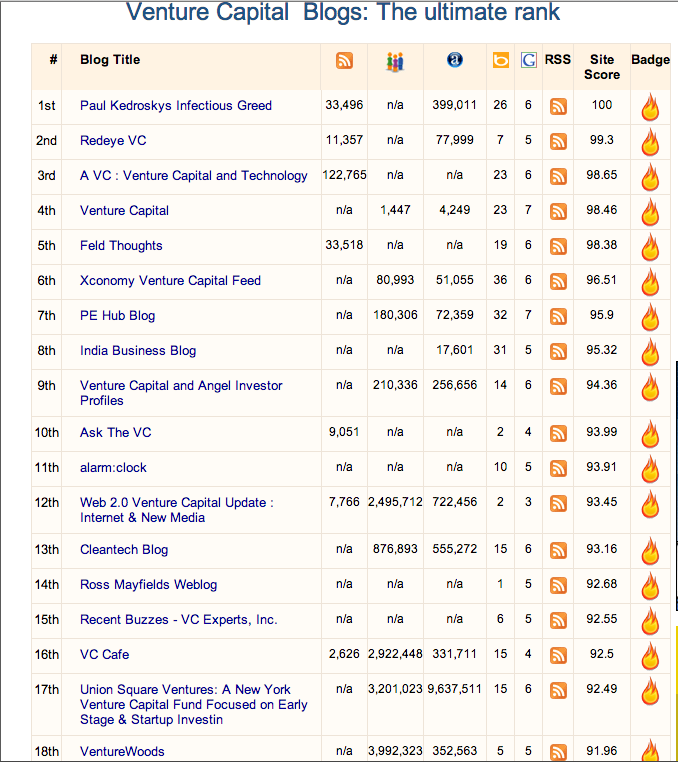Image resolution: width=678 pixels, height=762 pixels.
Task: Open A VC : Venture Capital and Technology
Action: (193, 175)
